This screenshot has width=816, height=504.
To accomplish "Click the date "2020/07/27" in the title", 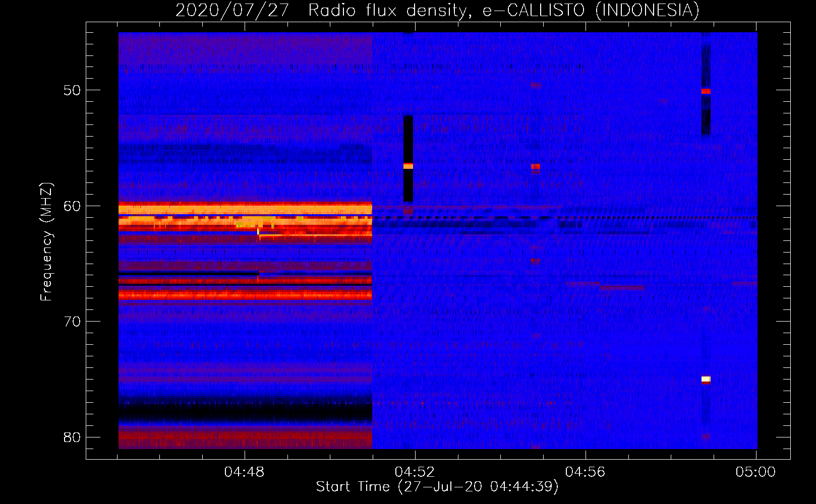I will pyautogui.click(x=232, y=11).
